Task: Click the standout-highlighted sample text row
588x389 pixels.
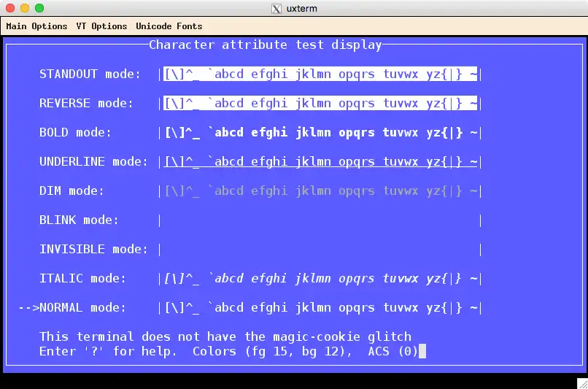Action: click(x=320, y=74)
